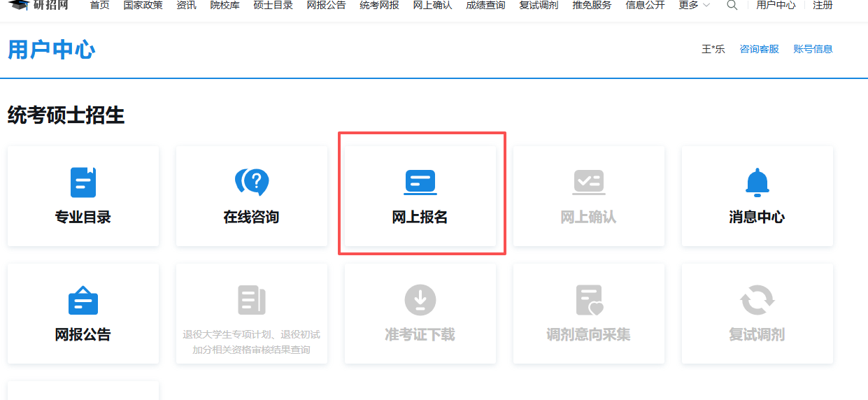
Task: Open 在线咨询 question bubble icon
Action: (252, 183)
